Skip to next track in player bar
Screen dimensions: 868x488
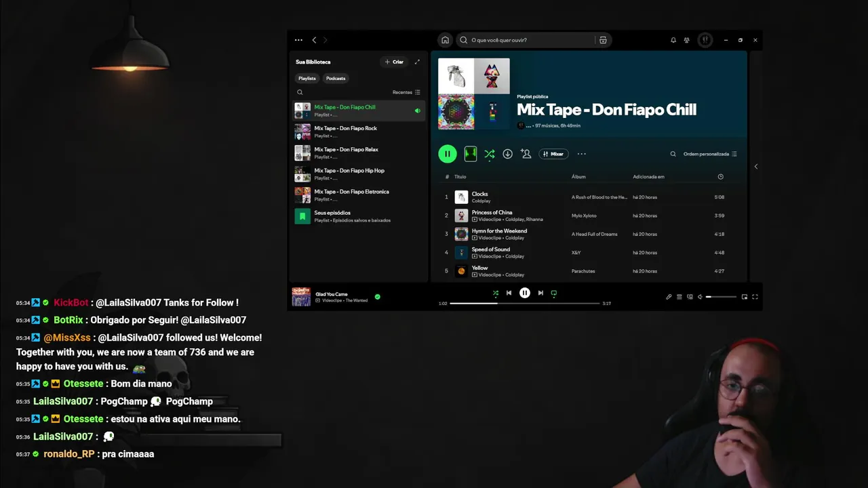pyautogui.click(x=540, y=293)
